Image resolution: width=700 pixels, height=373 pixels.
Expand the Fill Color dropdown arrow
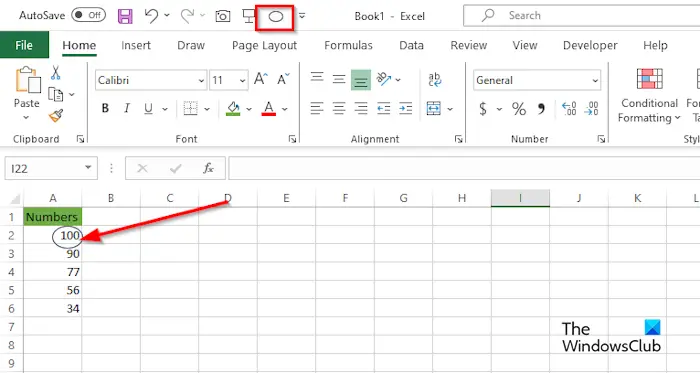coord(249,109)
